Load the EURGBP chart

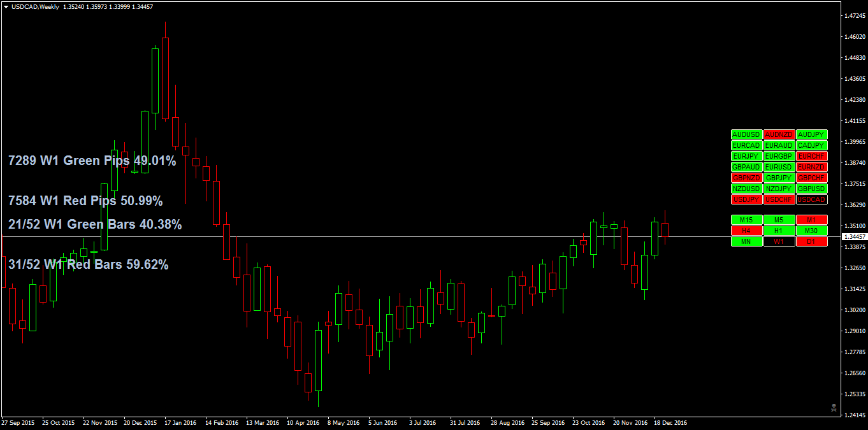[779, 156]
